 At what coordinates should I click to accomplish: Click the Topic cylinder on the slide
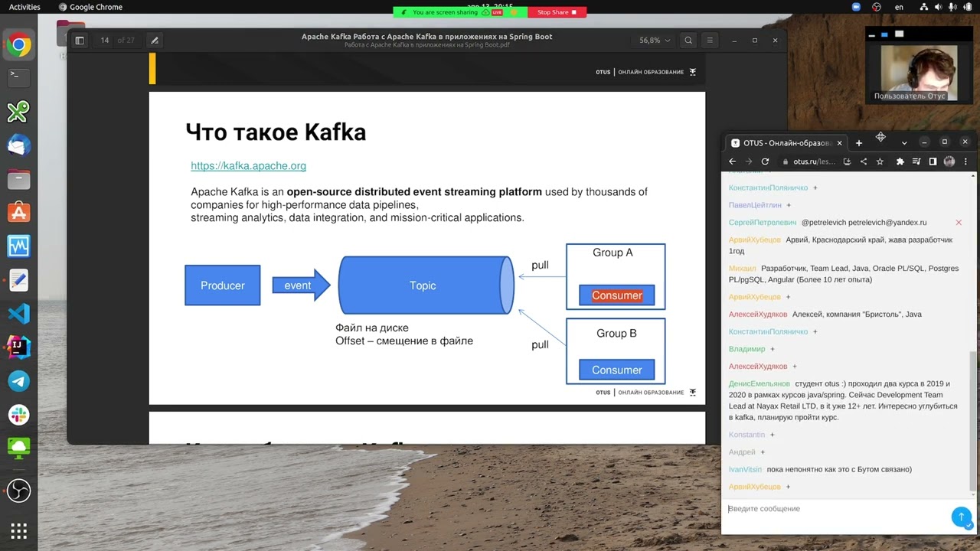426,285
